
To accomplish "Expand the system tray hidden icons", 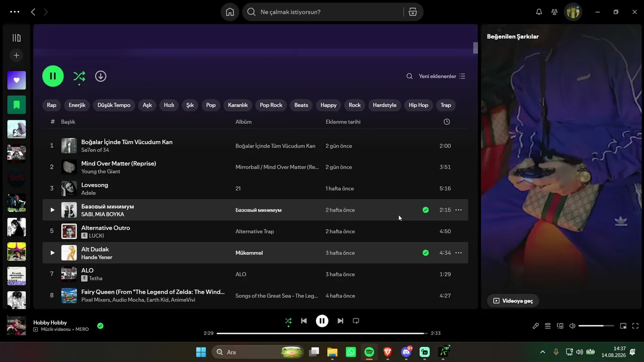I will 542,352.
